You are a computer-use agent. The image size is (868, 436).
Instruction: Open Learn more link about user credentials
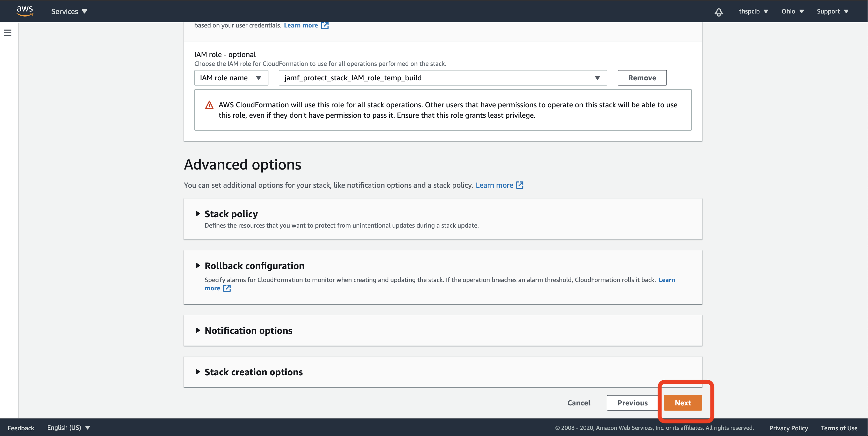pyautogui.click(x=301, y=26)
